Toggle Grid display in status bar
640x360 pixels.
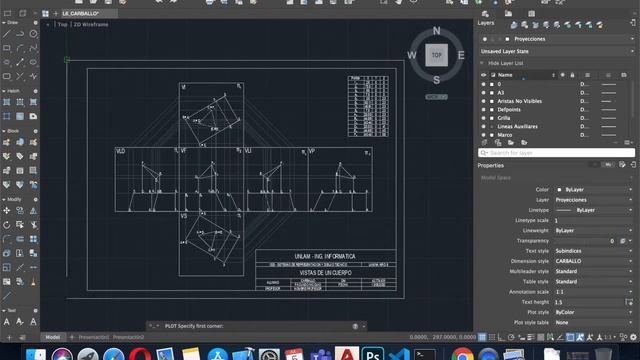pos(482,337)
